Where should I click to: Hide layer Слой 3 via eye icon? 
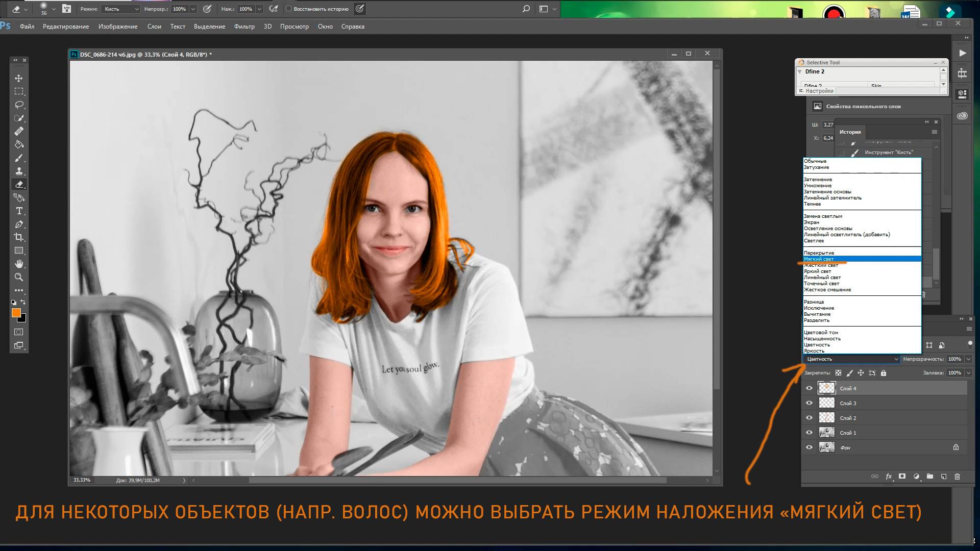click(x=809, y=403)
